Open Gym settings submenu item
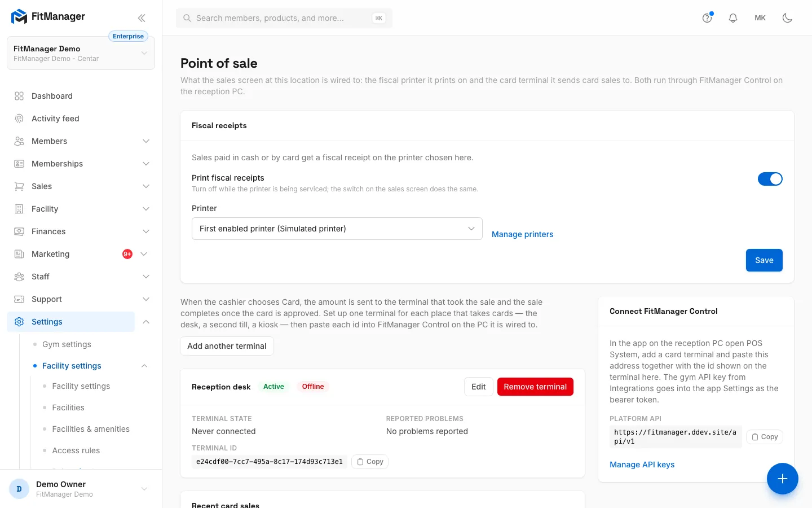The height and width of the screenshot is (508, 812). (x=67, y=344)
